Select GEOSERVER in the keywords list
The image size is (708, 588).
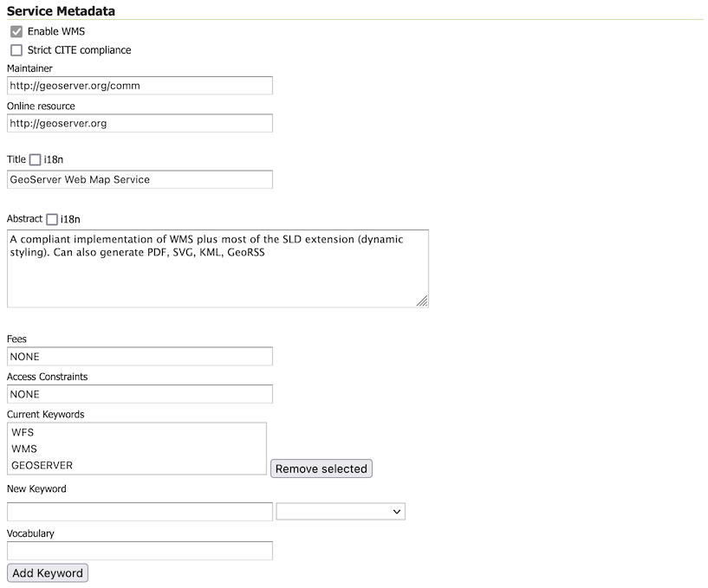coord(42,465)
